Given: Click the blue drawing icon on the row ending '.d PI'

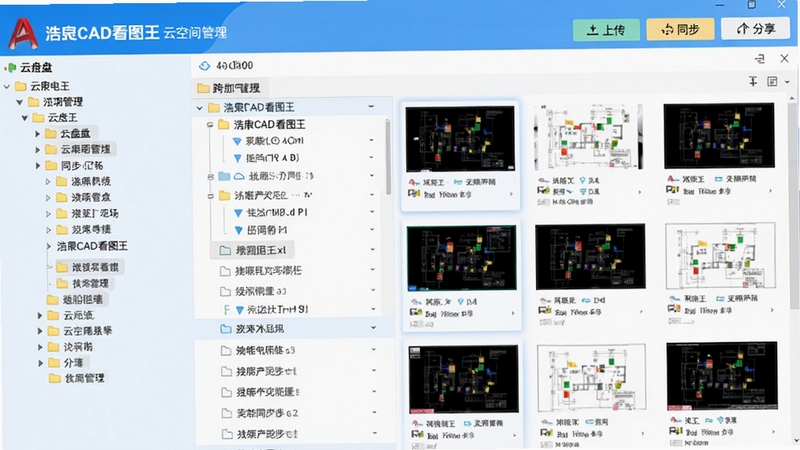Looking at the screenshot, I should point(238,213).
